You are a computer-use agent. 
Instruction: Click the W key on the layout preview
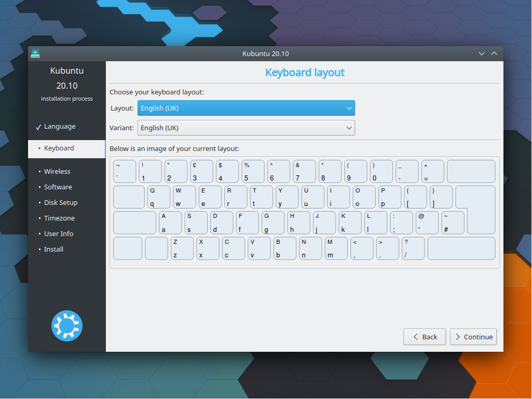click(x=185, y=197)
